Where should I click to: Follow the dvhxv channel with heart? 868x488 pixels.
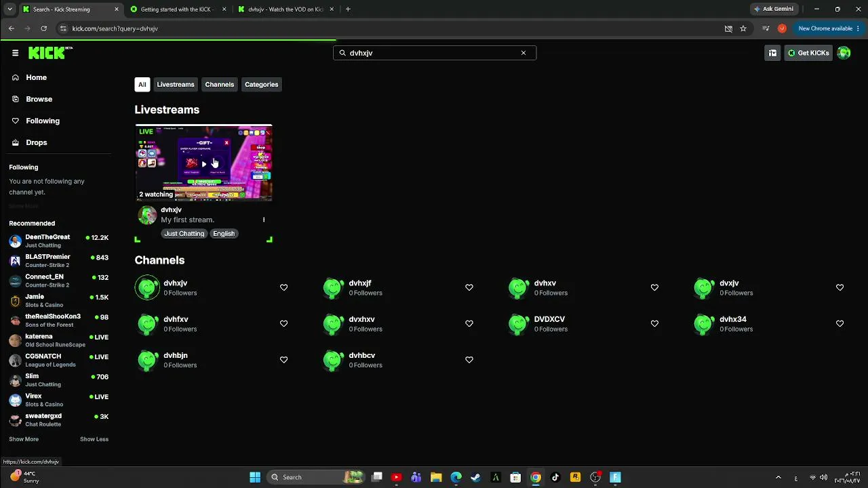pos(654,287)
